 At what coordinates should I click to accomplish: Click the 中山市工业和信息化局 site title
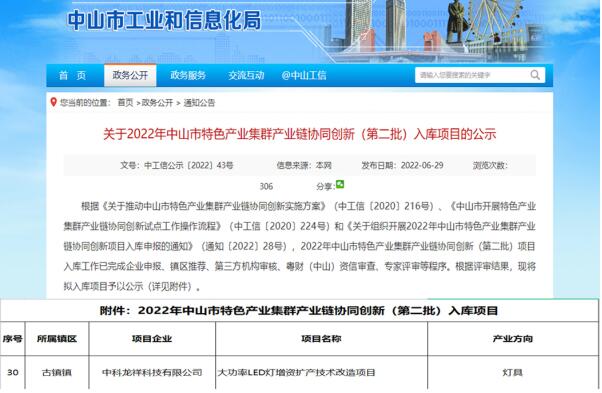[x=164, y=20]
